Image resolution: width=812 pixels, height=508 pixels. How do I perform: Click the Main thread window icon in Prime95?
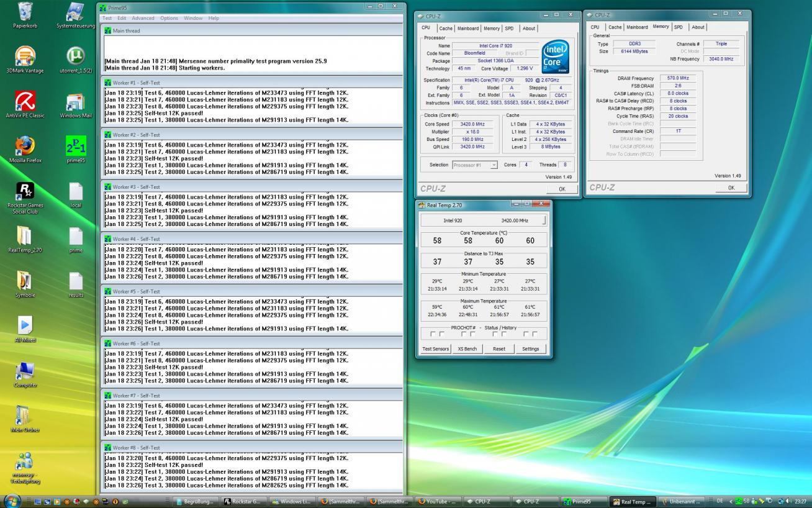pyautogui.click(x=108, y=30)
